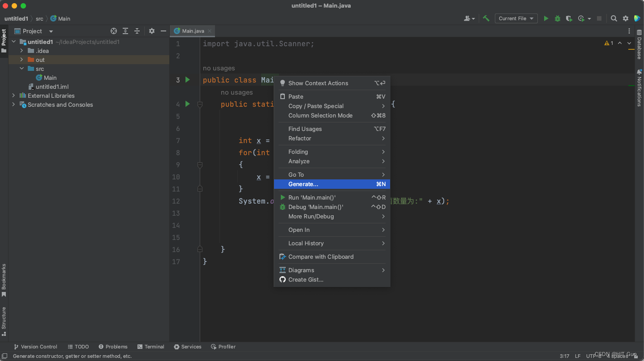The height and width of the screenshot is (361, 644).
Task: Build the project with the hammer icon
Action: pyautogui.click(x=486, y=18)
